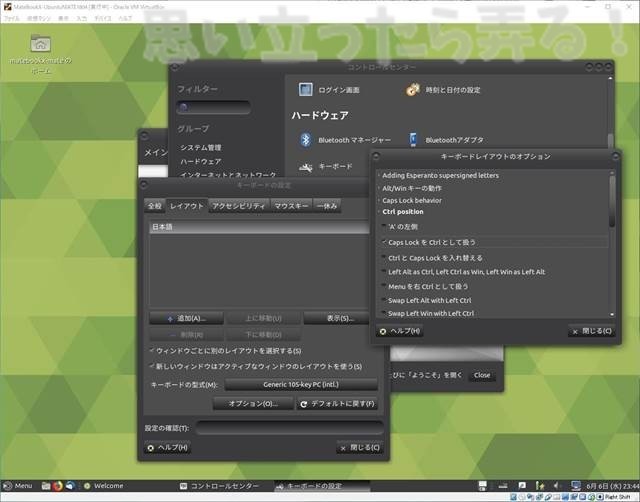640x502 pixels.
Task: Select 日本語 layout row
Action: click(260, 227)
